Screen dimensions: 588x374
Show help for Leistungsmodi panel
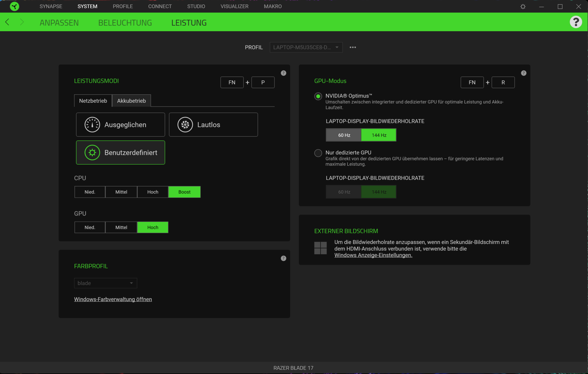pos(283,73)
